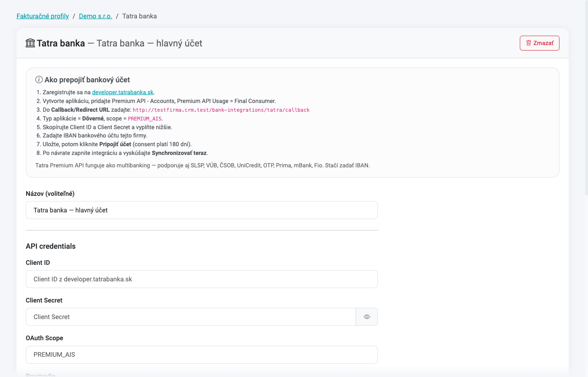Click the Client ID field label

38,263
